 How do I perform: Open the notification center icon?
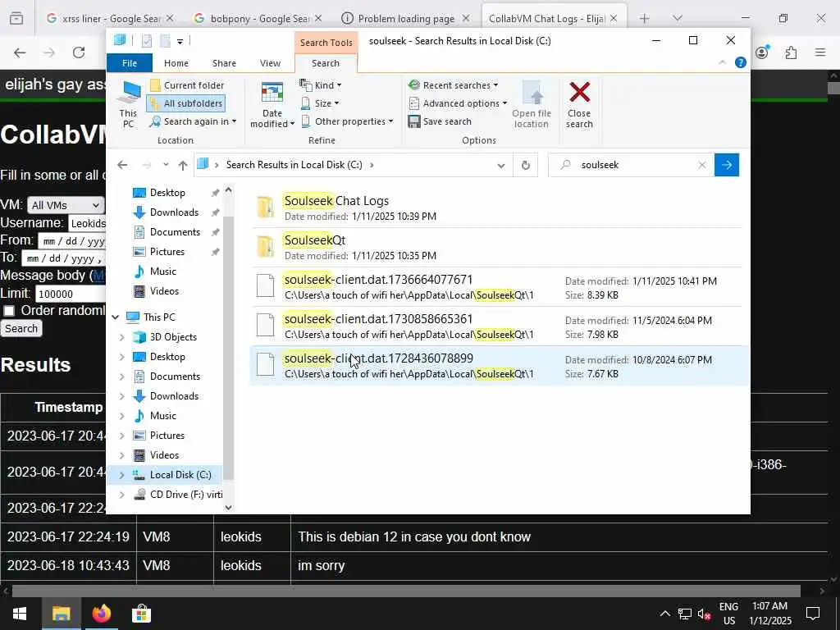point(813,614)
